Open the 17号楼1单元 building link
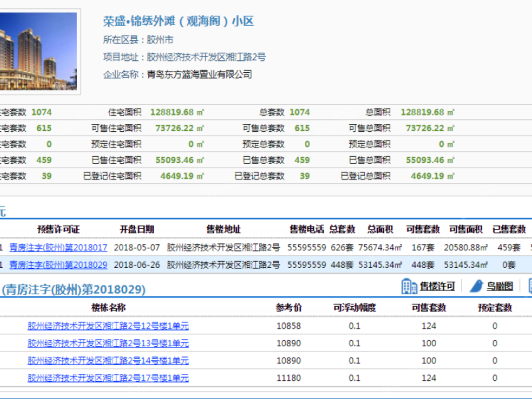Viewport: 532px width, 399px height. [108, 378]
